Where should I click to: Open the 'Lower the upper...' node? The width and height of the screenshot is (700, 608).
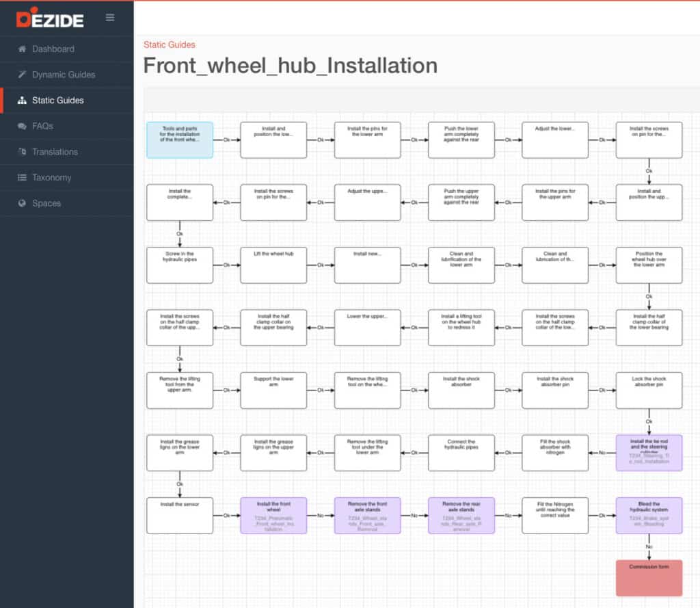(367, 328)
